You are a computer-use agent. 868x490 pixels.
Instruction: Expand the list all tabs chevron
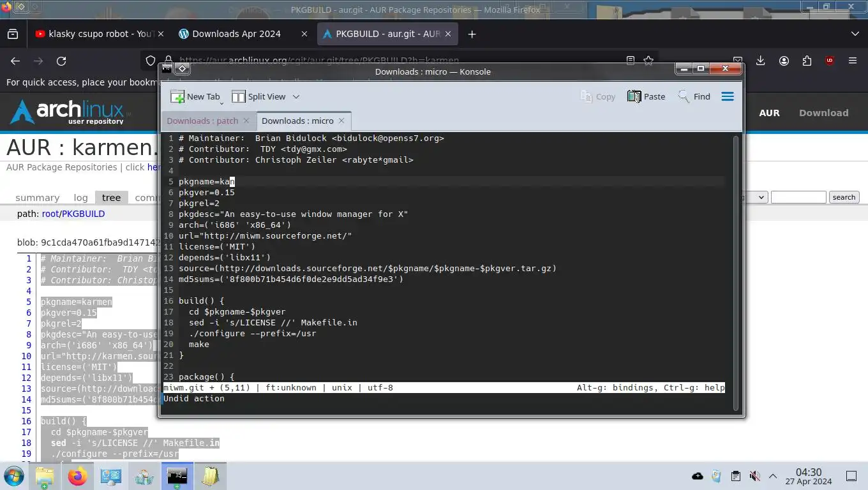coord(855,34)
